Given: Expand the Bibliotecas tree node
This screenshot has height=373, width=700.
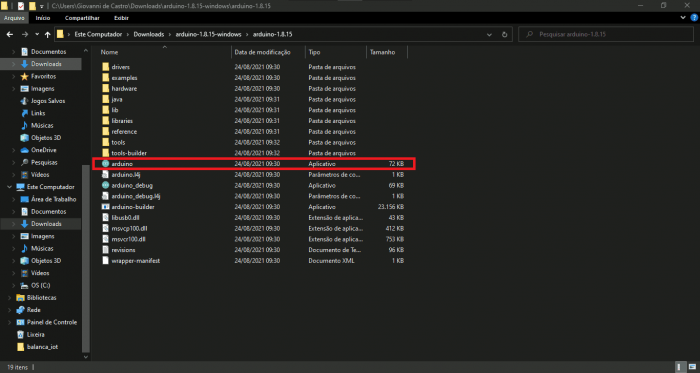Looking at the screenshot, I should 9,298.
